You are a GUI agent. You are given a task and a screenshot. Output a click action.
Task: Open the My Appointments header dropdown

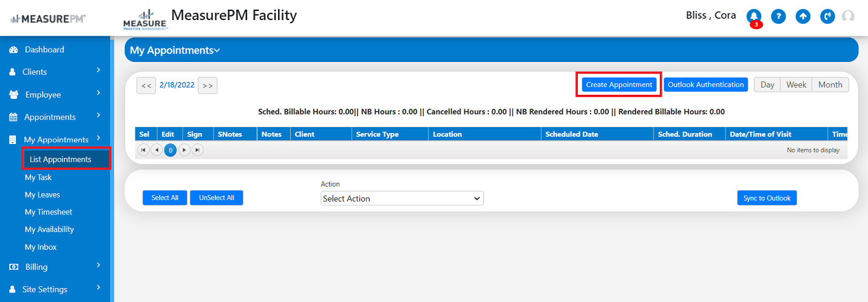[x=175, y=50]
